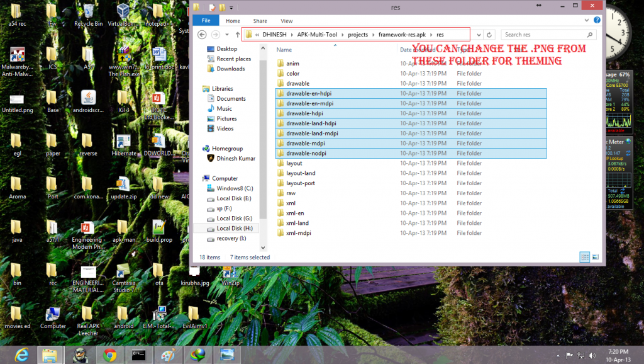
Task: Select Desktop in the navigation pane
Action: 222,48
